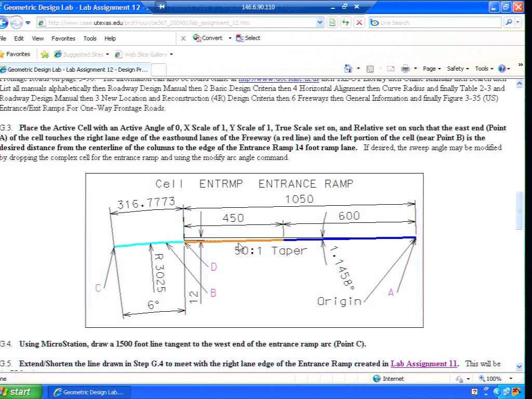Open the recent pages dropdown arrow
Image resolution: width=532 pixels, height=399 pixels.
click(28, 23)
